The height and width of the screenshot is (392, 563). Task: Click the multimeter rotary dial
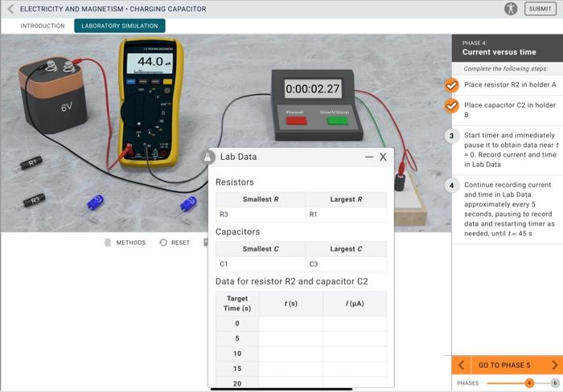pos(140,112)
